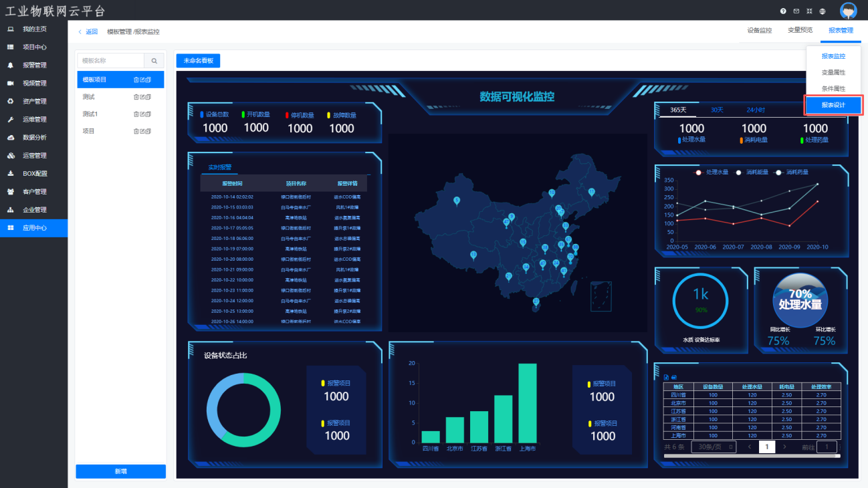Screen dimensions: 868x488
Task: Click the globe language icon
Action: 822,11
